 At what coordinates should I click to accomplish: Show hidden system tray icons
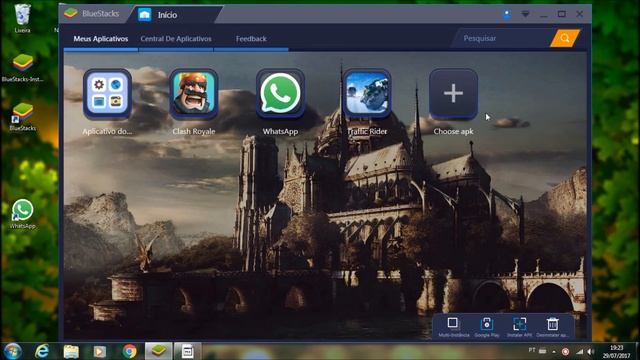coord(554,351)
